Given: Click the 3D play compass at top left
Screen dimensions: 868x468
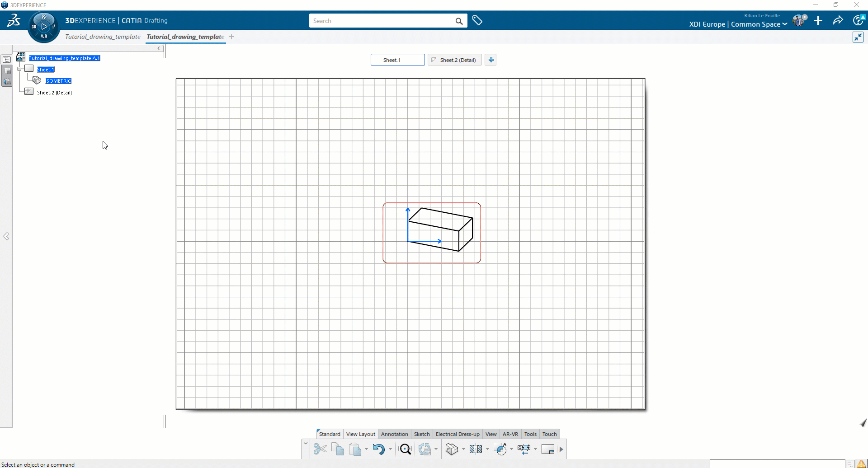Looking at the screenshot, I should pyautogui.click(x=43, y=26).
